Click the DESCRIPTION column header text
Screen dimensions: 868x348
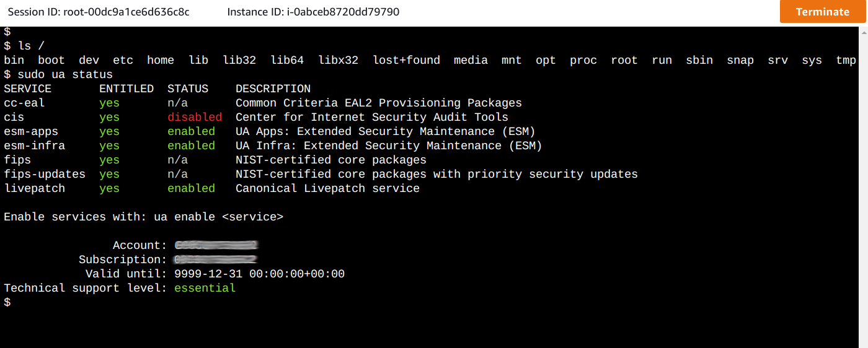(x=273, y=89)
